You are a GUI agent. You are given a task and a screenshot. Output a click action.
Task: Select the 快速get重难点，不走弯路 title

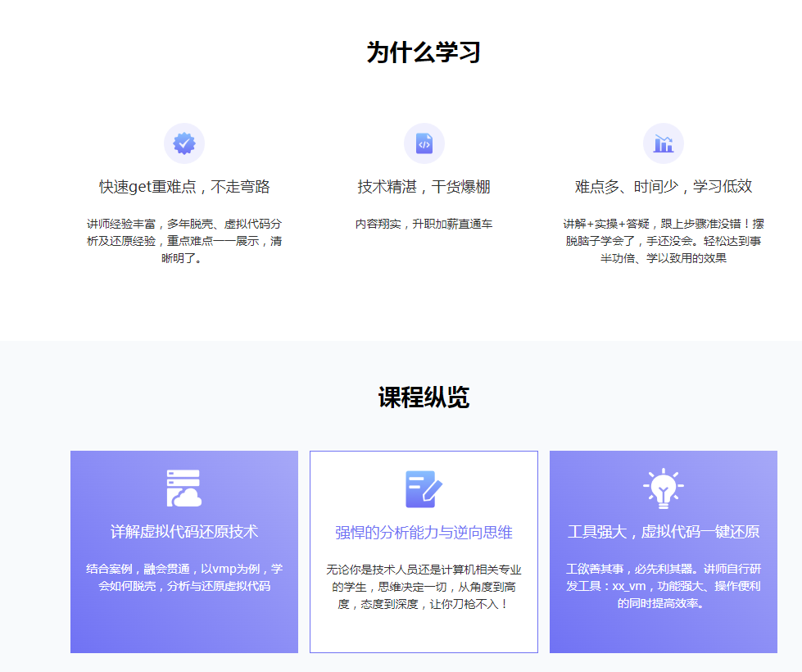click(x=184, y=187)
